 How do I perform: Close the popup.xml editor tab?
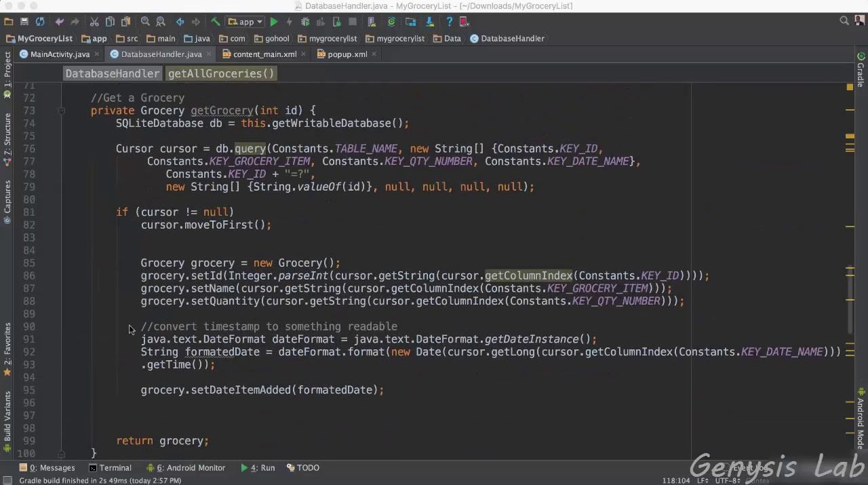tap(375, 54)
